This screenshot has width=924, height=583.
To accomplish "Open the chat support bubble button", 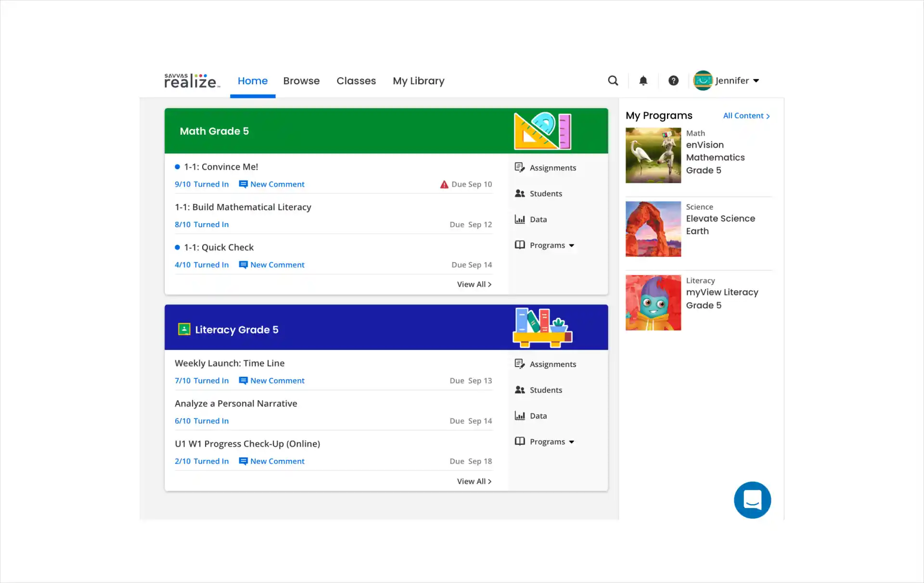I will [x=752, y=500].
